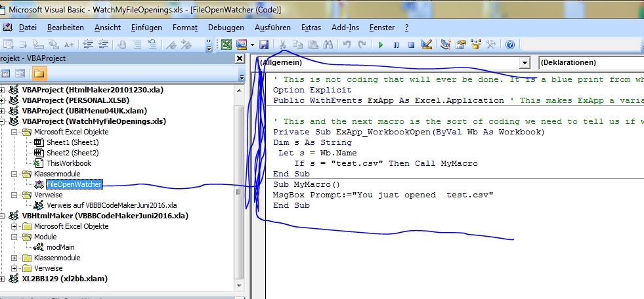Open Find with the binoculars icon
Screen dimensions: 644x299
pyautogui.click(x=328, y=45)
